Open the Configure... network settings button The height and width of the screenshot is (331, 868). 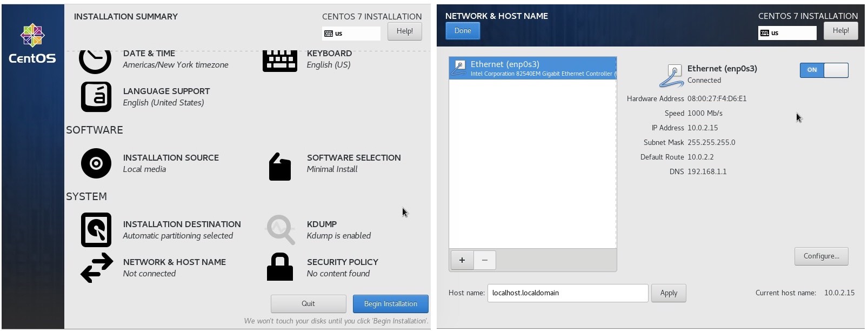point(821,256)
